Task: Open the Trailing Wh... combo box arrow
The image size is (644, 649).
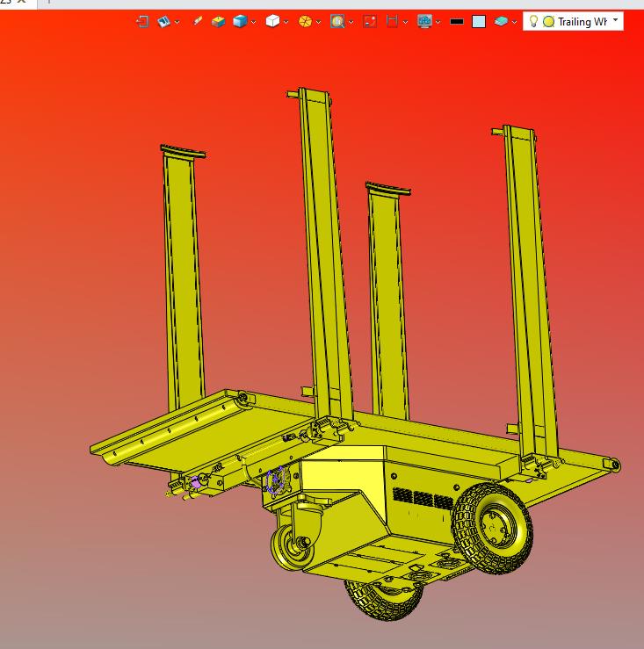Action: point(615,20)
